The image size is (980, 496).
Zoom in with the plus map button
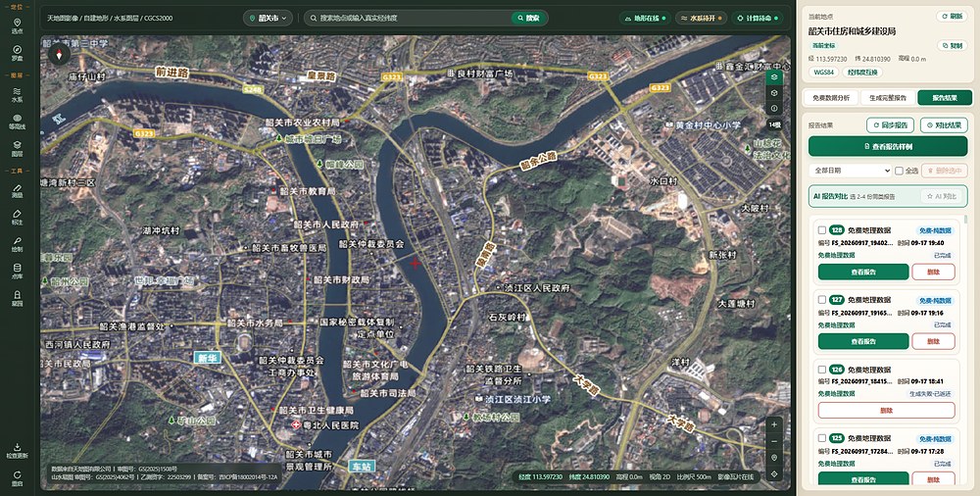(x=774, y=424)
